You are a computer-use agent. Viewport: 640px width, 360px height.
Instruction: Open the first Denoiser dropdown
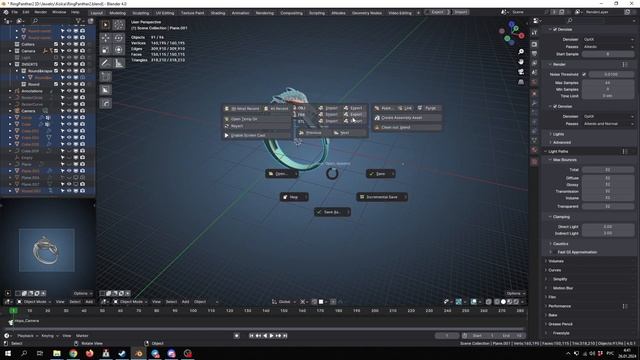608,39
